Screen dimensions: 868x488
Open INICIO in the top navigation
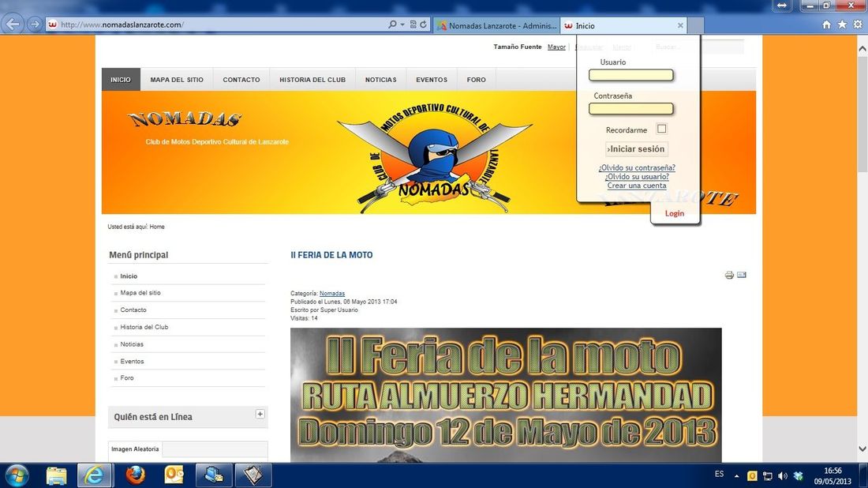click(x=121, y=80)
